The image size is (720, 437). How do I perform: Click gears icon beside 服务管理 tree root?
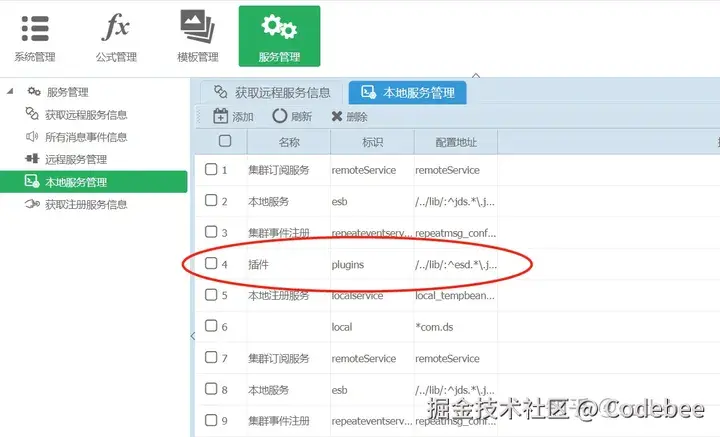point(34,91)
